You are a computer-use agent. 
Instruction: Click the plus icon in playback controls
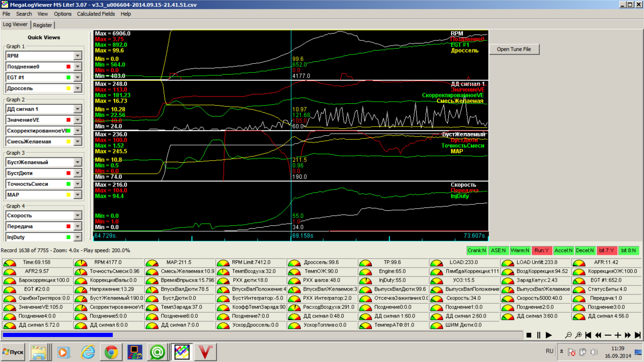[x=617, y=335]
